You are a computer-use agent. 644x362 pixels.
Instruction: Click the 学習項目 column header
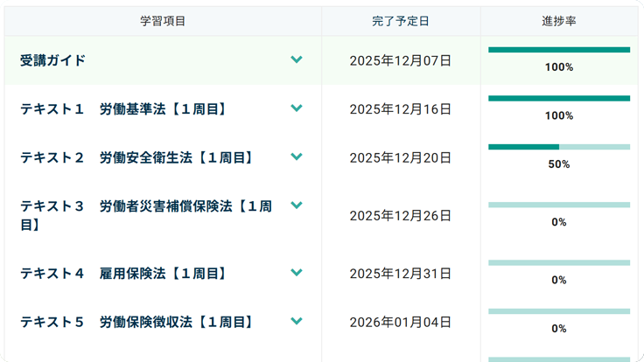[x=163, y=20]
